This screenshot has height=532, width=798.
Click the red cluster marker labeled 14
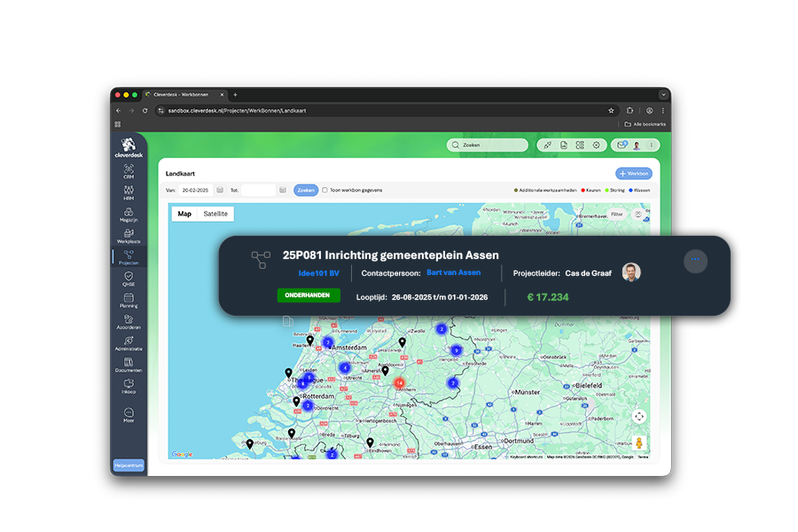pos(400,383)
